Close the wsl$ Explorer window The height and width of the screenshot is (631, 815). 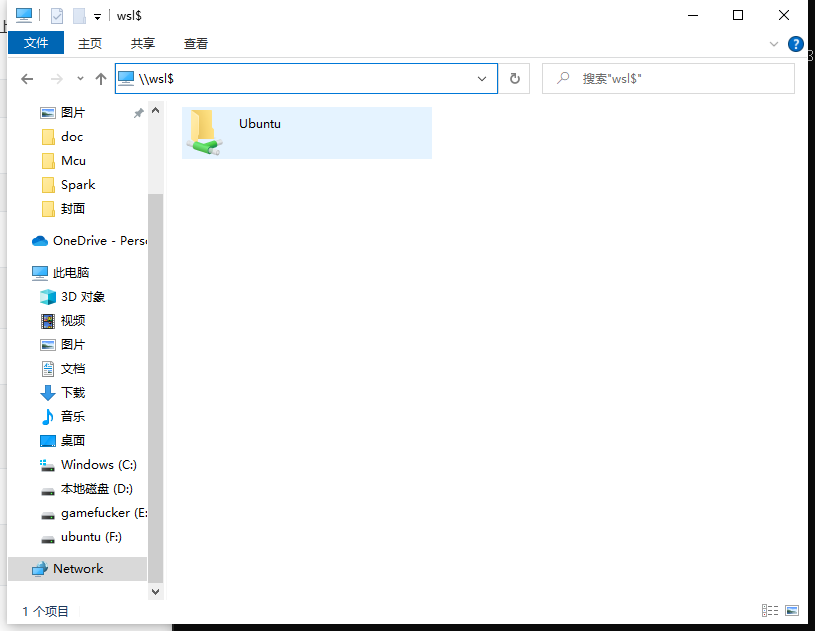tap(784, 15)
